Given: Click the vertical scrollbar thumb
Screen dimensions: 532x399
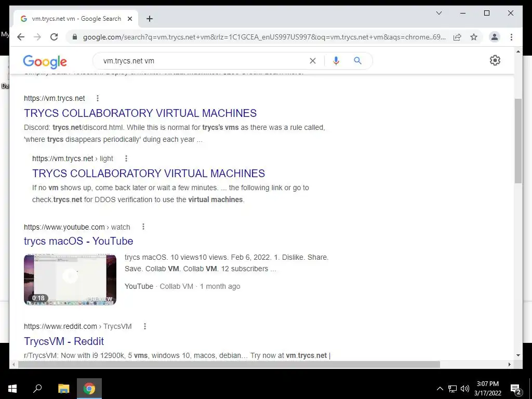Looking at the screenshot, I should pyautogui.click(x=518, y=141).
